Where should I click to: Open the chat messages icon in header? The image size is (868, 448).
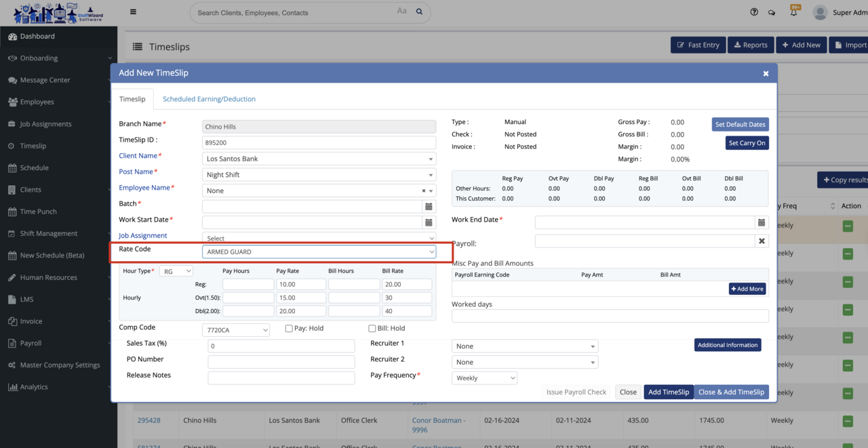[772, 12]
